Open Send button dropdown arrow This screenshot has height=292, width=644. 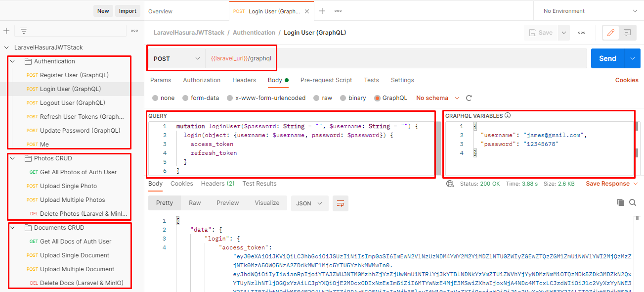[x=632, y=58]
